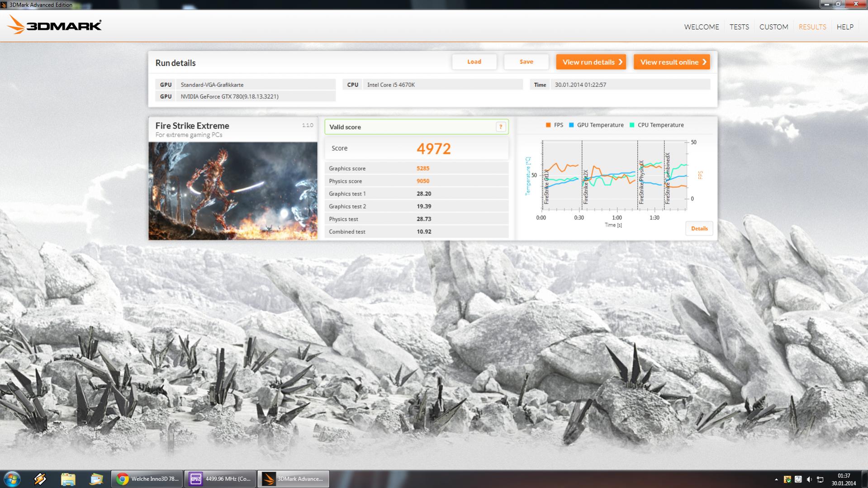Click the version number 1.1.0

coord(308,125)
